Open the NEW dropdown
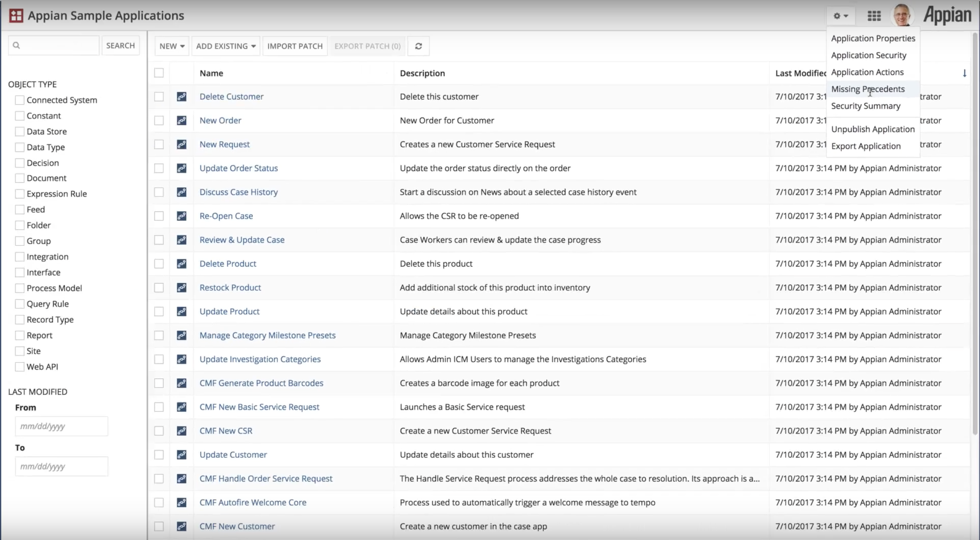Viewport: 980px width, 540px height. click(172, 46)
